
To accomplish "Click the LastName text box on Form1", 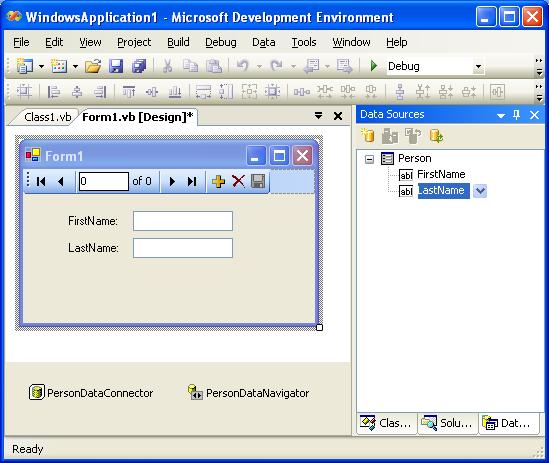I will point(183,248).
